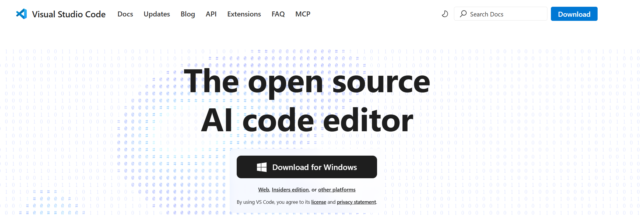Toggle dark theme with the moon icon
Image resolution: width=644 pixels, height=217 pixels.
(445, 14)
